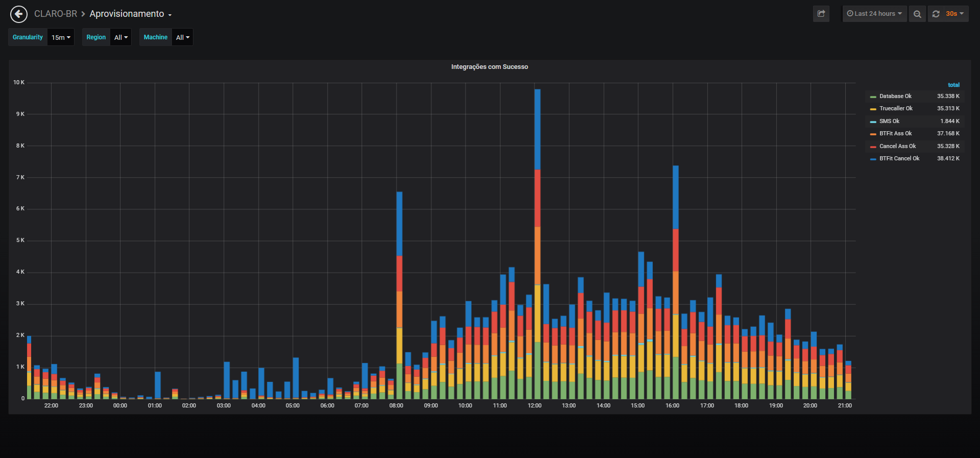The width and height of the screenshot is (980, 458).
Task: Click the refresh dashboard icon
Action: pyautogui.click(x=936, y=14)
